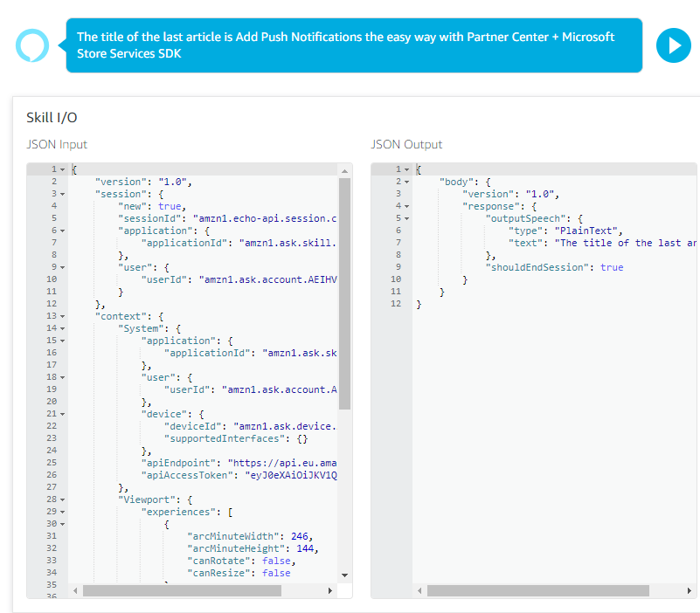
Task: Click the "supportedInterfaces": {} line
Action: [236, 438]
